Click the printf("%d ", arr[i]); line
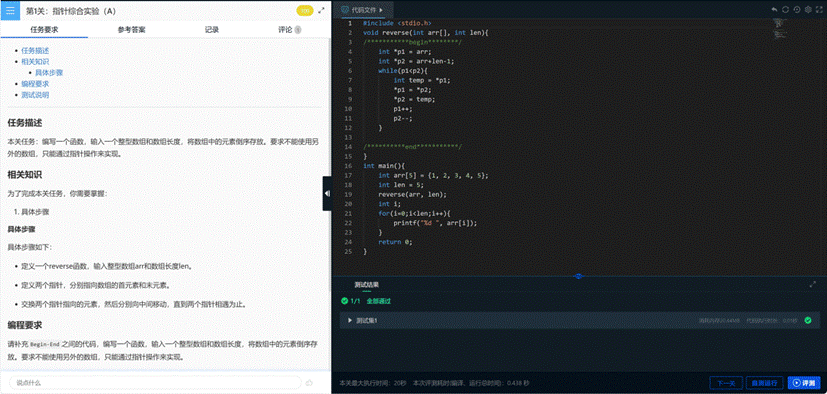Image resolution: width=827 pixels, height=394 pixels. point(435,223)
